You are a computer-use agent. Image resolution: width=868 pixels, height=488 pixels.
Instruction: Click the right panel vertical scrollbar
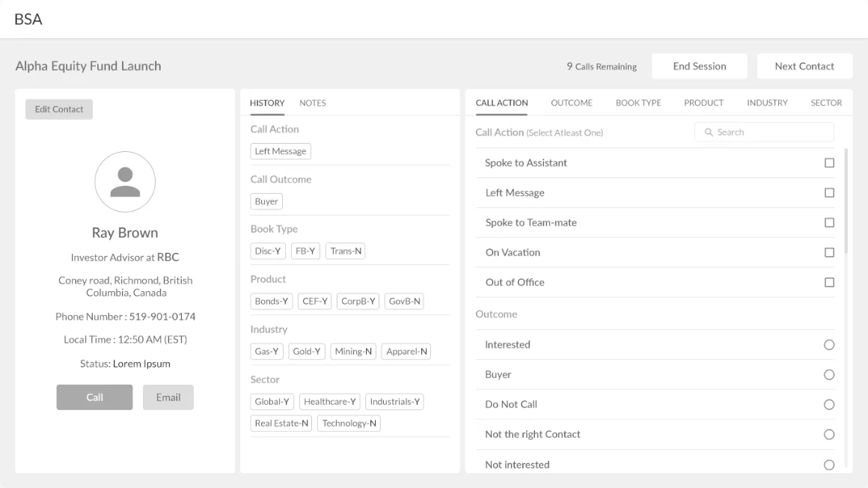[846, 201]
